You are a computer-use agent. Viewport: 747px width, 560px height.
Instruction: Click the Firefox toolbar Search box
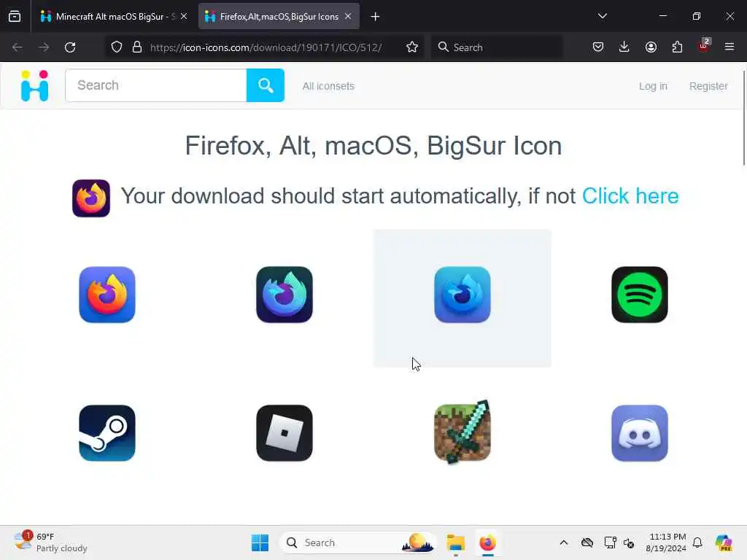[498, 47]
